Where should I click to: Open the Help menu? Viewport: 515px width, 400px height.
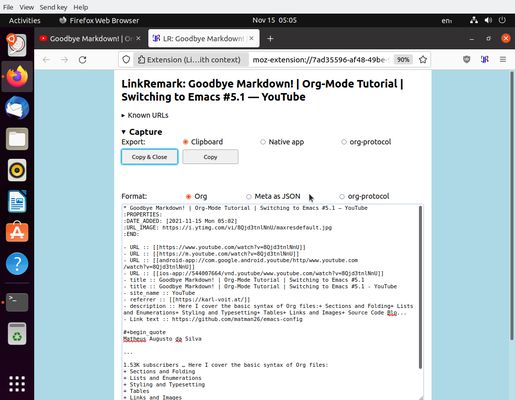tap(81, 7)
